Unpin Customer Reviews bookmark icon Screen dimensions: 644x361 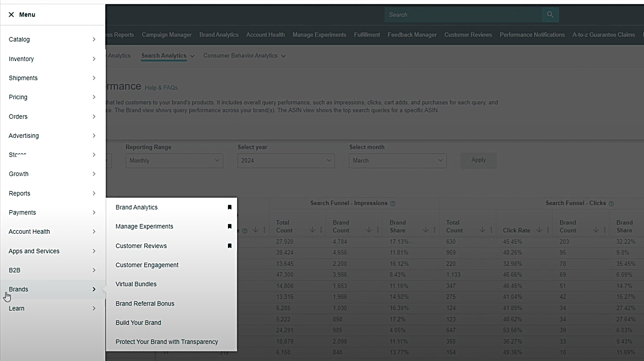[x=230, y=246]
